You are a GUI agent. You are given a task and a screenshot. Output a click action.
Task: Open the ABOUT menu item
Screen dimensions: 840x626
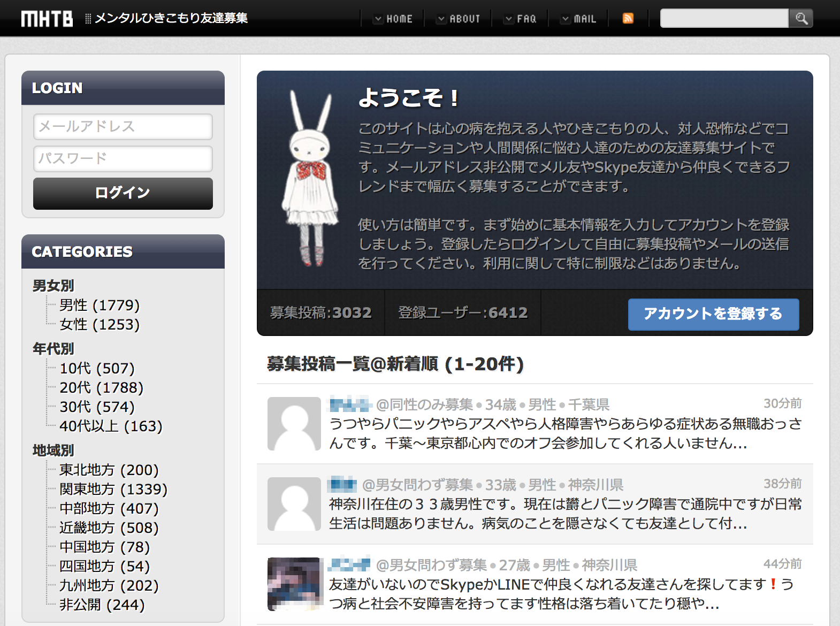click(459, 19)
